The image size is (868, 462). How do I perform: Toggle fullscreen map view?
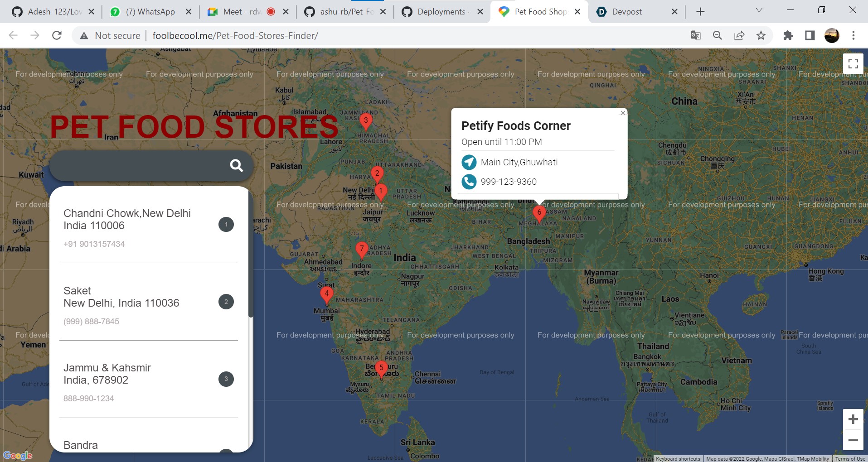tap(853, 64)
